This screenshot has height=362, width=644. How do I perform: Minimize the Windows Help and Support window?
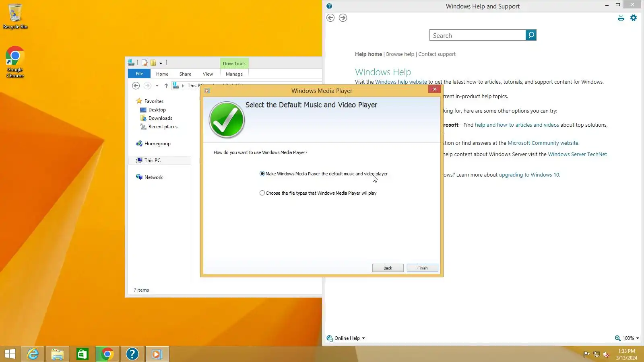click(x=607, y=5)
